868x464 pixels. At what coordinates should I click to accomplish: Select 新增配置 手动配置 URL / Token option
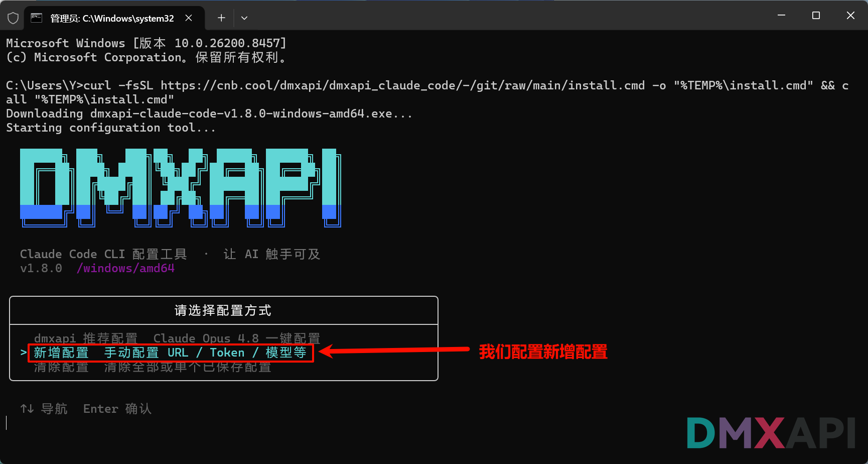(170, 353)
